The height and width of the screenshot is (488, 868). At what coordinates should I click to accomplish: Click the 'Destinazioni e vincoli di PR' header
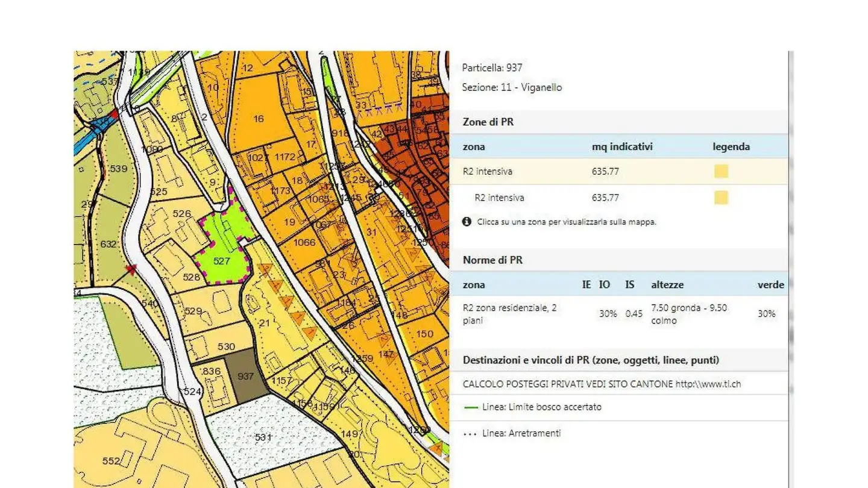coord(590,360)
